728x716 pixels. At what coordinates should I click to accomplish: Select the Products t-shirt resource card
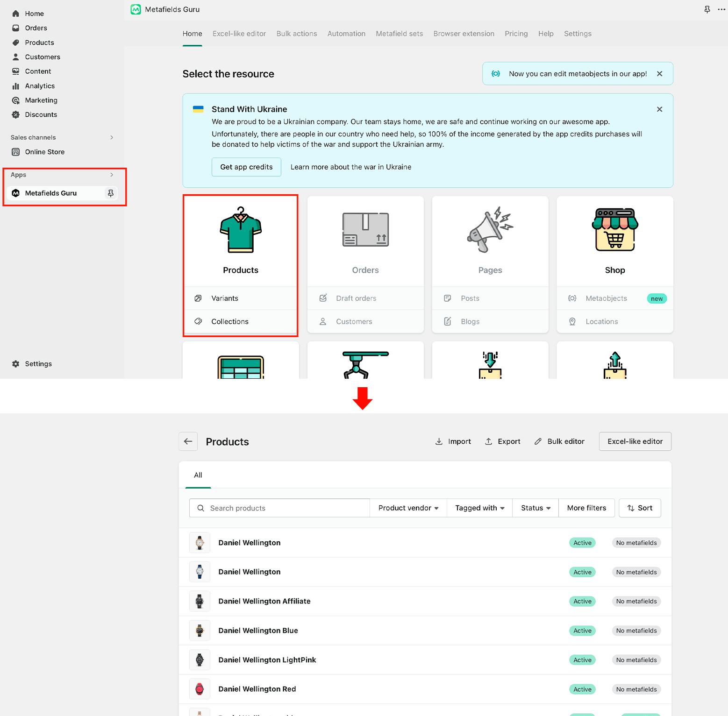click(241, 241)
